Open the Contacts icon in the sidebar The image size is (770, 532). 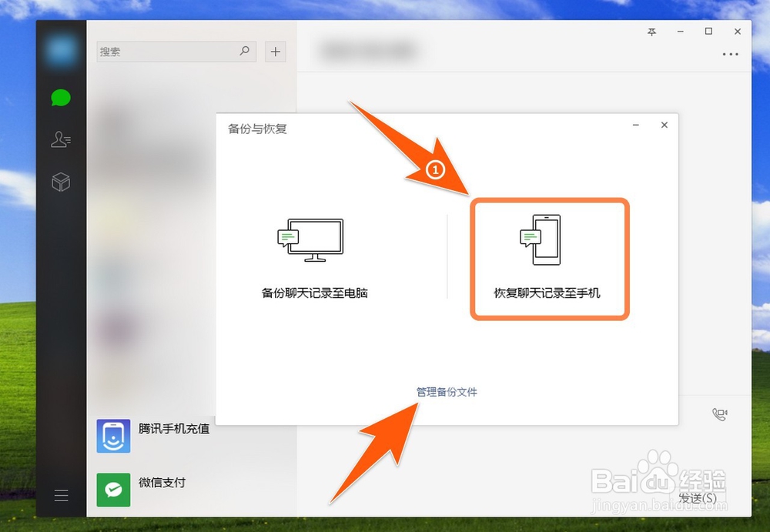point(61,139)
